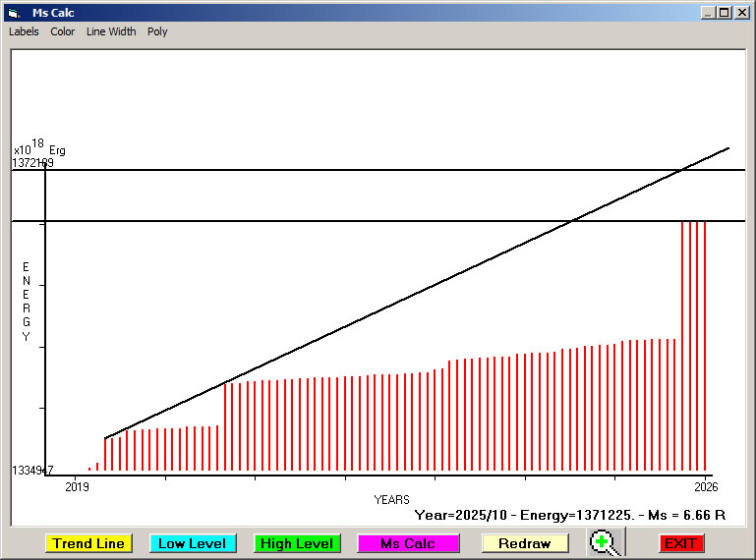Screen dimensions: 756x560
Task: Maximize the Ms Calc window
Action: 725,13
